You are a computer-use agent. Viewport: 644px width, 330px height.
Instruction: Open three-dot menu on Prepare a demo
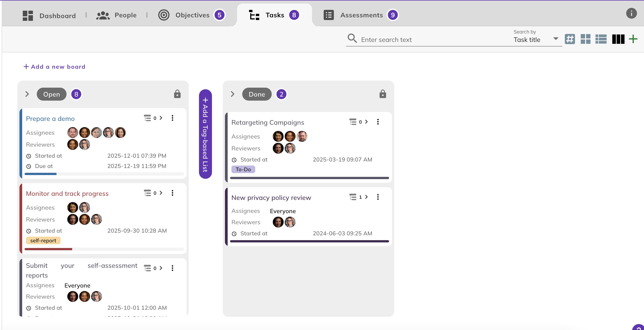click(172, 118)
